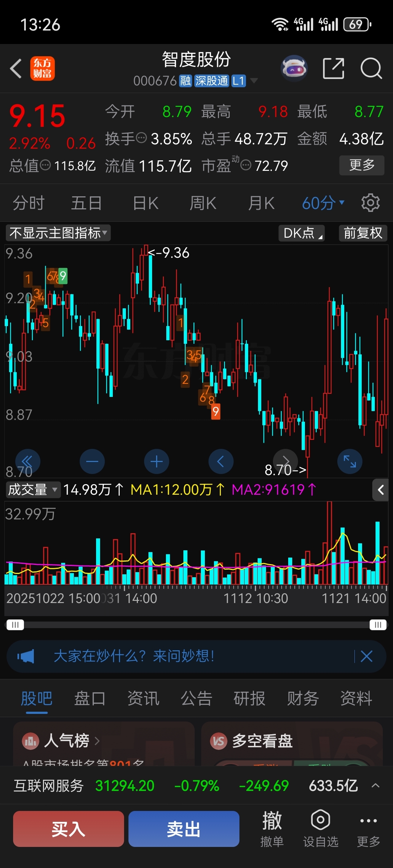Screen dimensions: 393x868
Task: Tap the 融 margin badge
Action: [185, 81]
